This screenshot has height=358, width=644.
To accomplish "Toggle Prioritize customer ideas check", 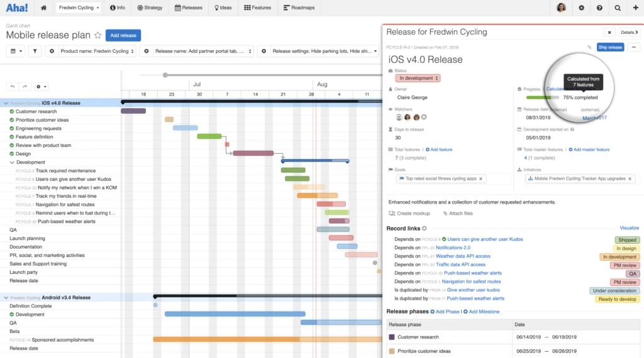I will (12, 120).
